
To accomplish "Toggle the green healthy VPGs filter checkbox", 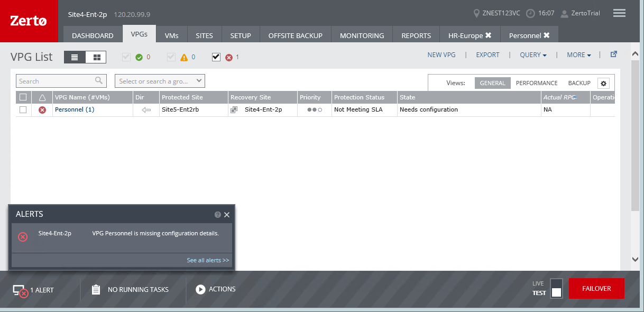I will coord(126,57).
